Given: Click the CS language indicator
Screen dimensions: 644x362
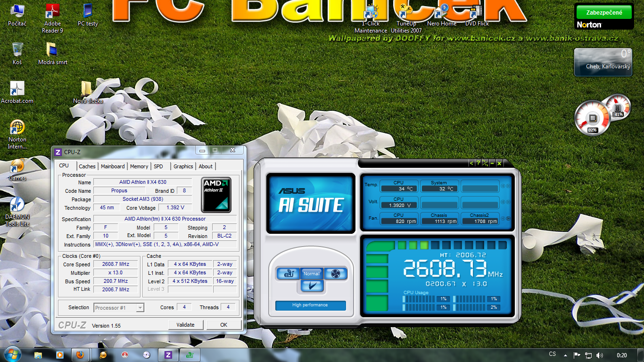Looking at the screenshot, I should (x=553, y=354).
